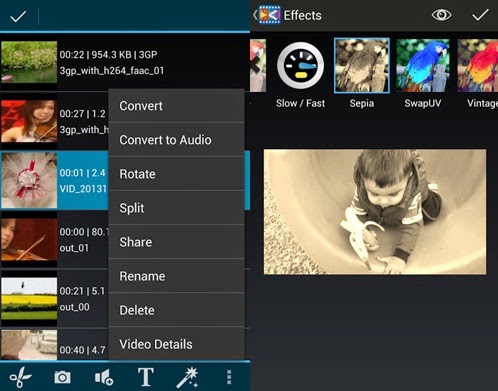Apply the Sepia effect thumbnail
The image size is (498, 391).
[x=362, y=65]
